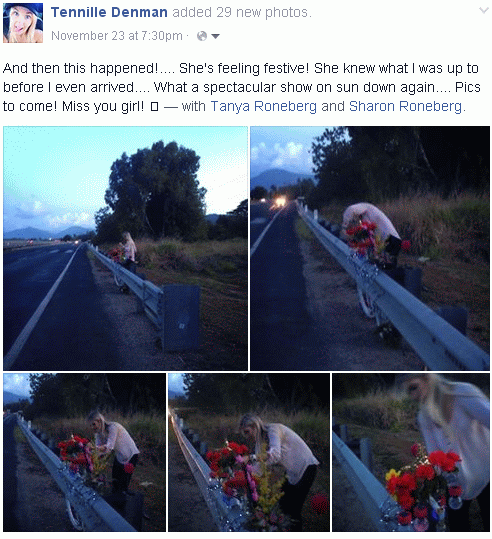Image resolution: width=492 pixels, height=539 pixels.
Task: Click the grey box by the guardrail in the first photo
Action: pyautogui.click(x=181, y=317)
